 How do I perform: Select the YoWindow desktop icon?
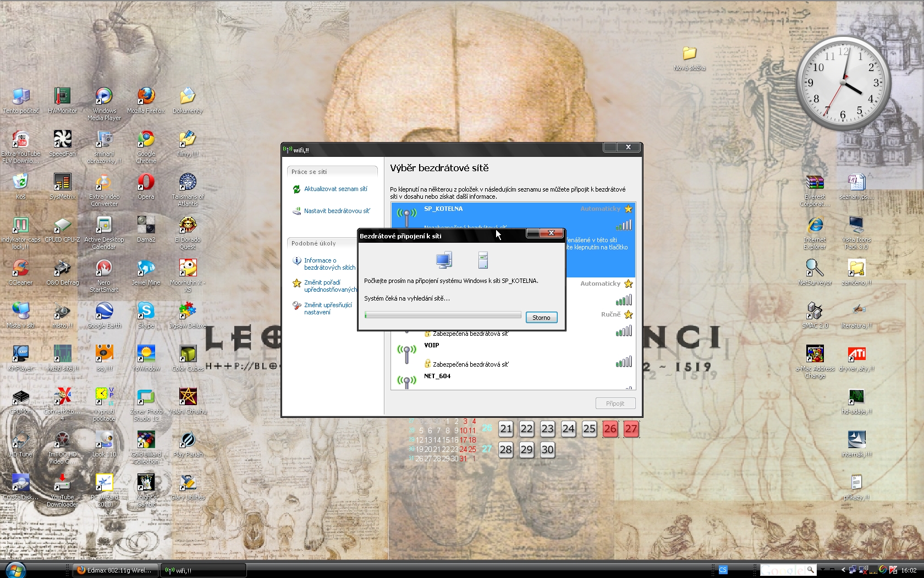[146, 358]
